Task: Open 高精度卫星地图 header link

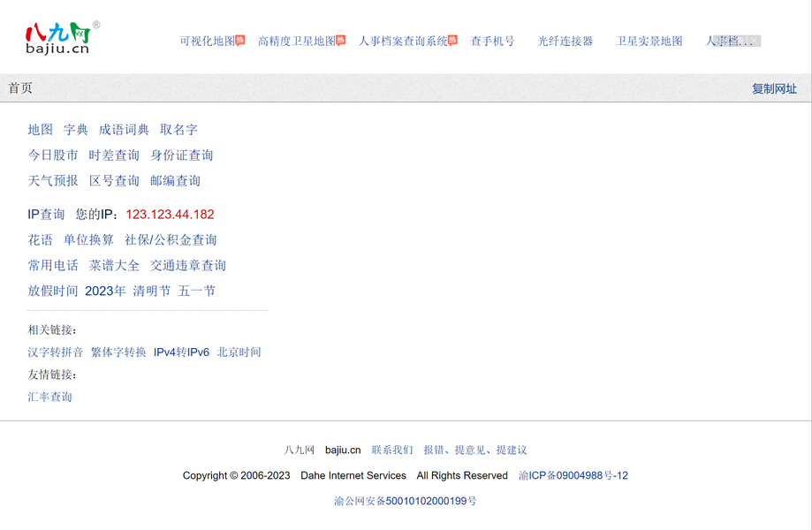Action: point(297,41)
